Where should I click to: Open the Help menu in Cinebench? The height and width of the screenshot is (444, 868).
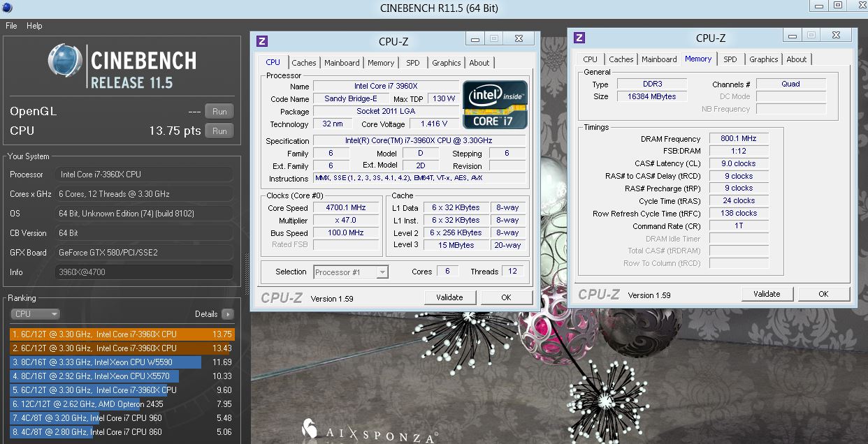[x=34, y=26]
